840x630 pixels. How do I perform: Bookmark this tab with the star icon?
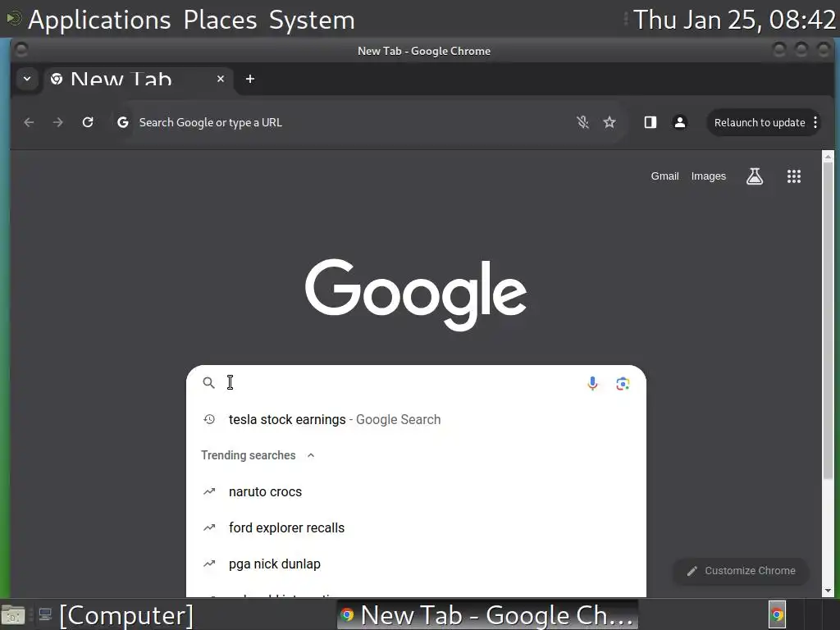point(609,123)
